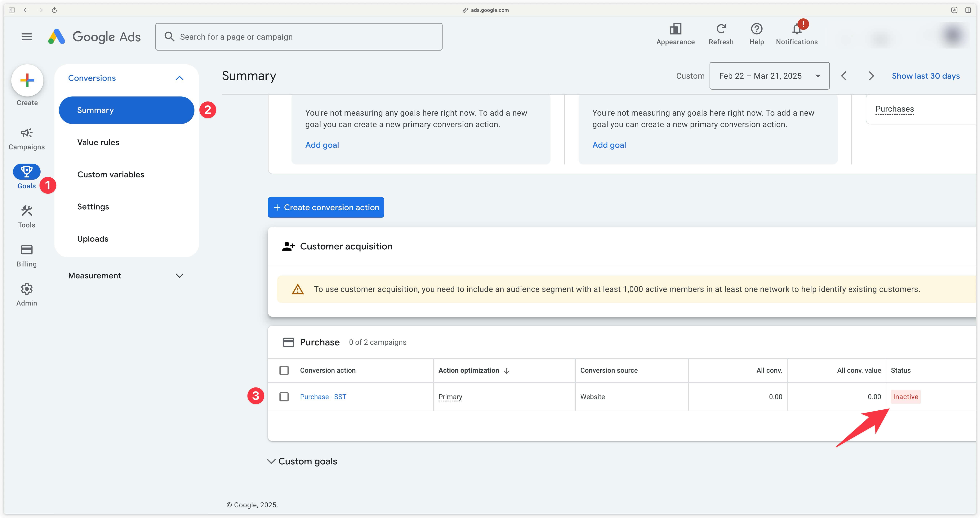This screenshot has width=980, height=518.
Task: Sort by Action optimization column
Action: point(474,370)
